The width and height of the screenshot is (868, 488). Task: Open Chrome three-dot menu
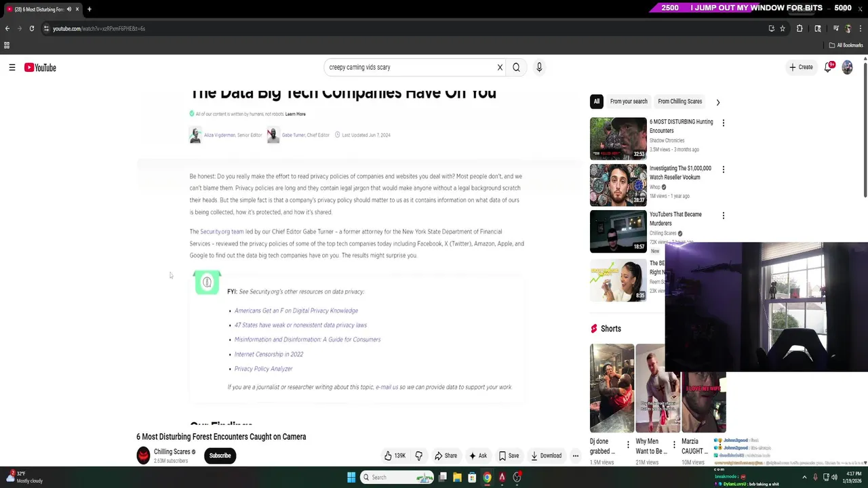(861, 28)
